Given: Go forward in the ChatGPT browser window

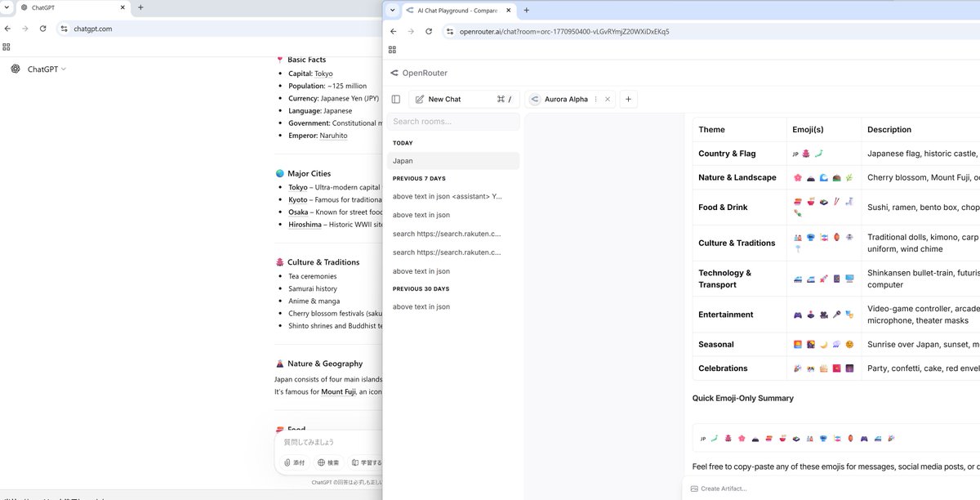Looking at the screenshot, I should (x=25, y=29).
